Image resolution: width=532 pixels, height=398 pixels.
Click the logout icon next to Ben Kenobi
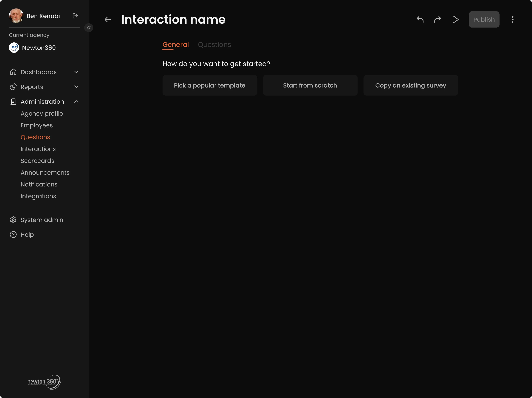75,16
